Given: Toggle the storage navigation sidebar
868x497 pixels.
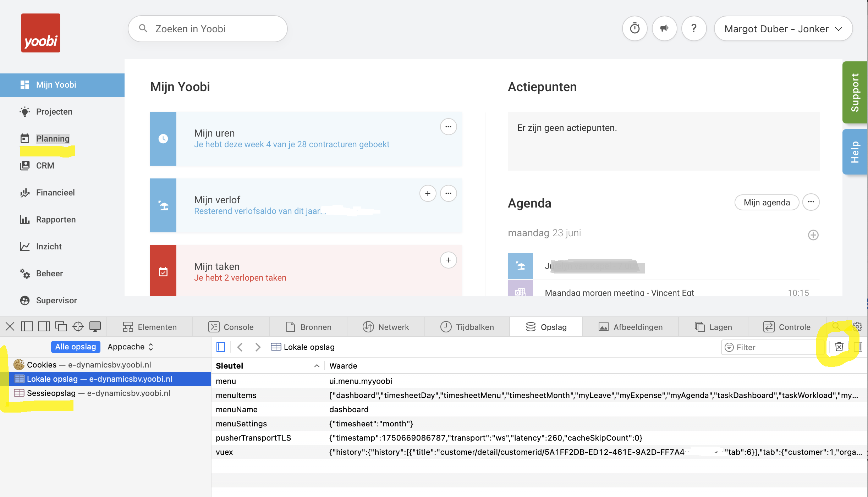Looking at the screenshot, I should pos(221,347).
